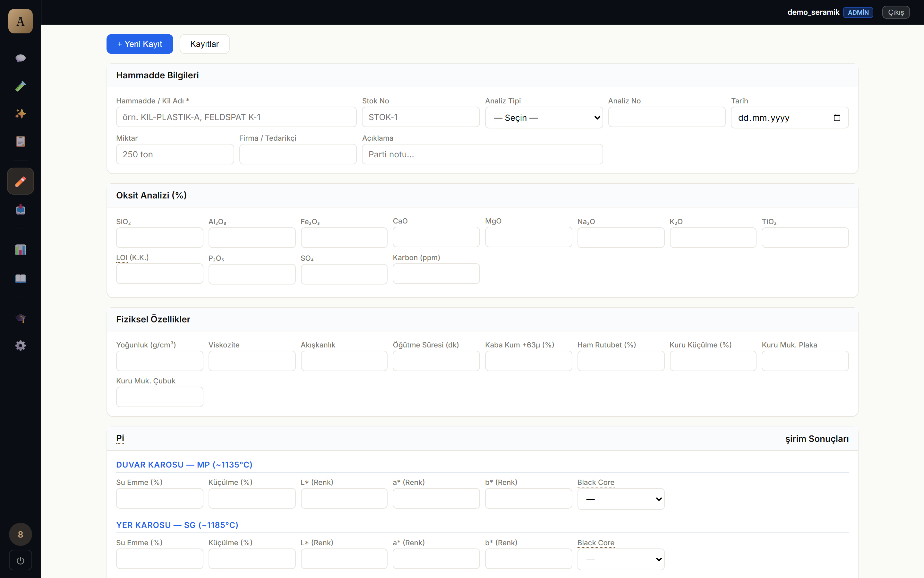Screen dimensions: 924x578
Task: Open the settings gear icon
Action: click(x=20, y=346)
